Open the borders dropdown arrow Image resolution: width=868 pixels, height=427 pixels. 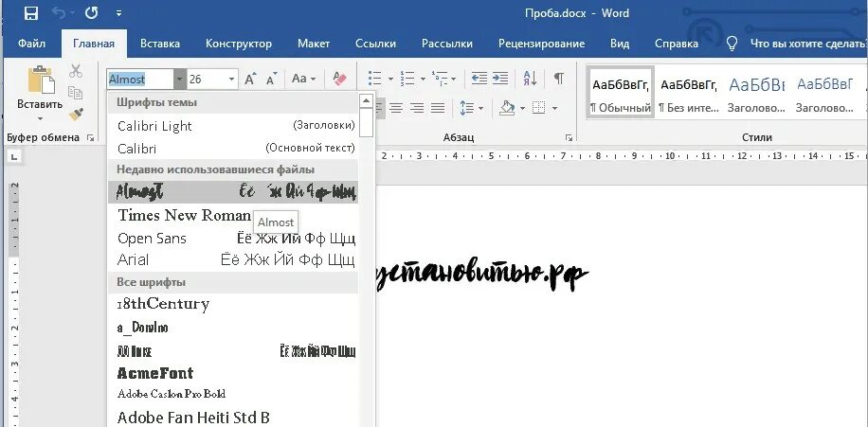[x=554, y=109]
